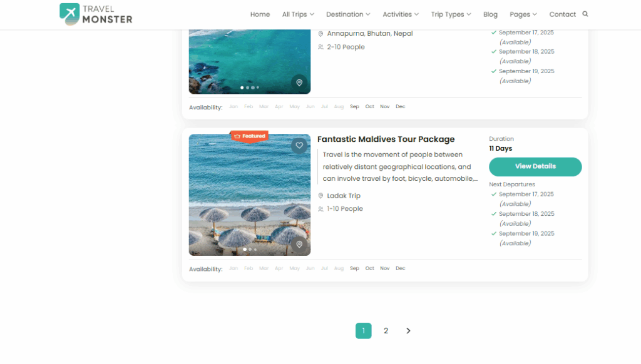Expand Activities dropdown menu
This screenshot has height=364, width=641.
(x=401, y=14)
